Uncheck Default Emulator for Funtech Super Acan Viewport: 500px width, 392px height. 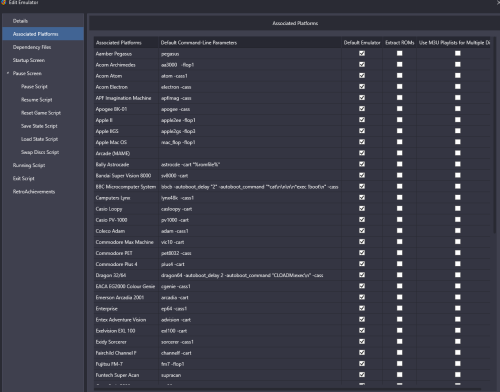point(362,375)
